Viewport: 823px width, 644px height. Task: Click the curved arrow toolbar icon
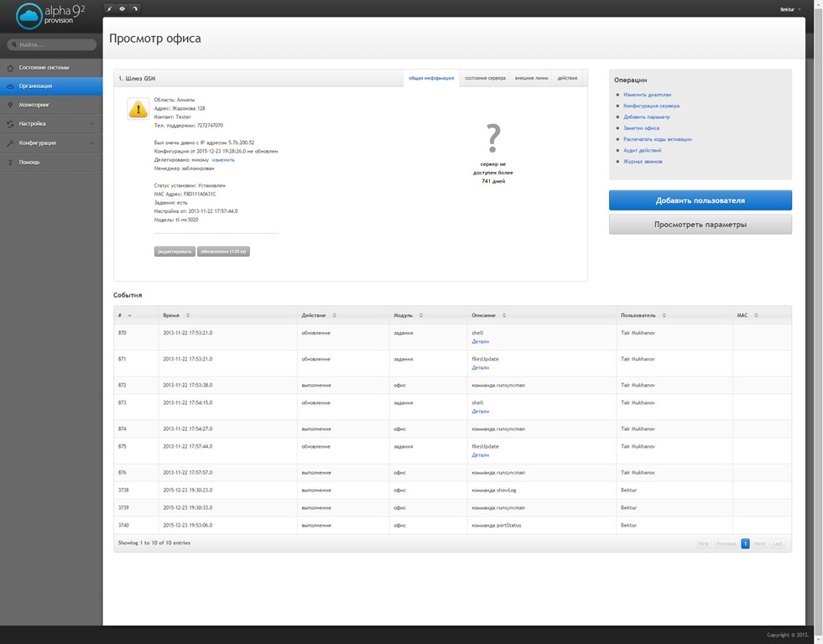[135, 8]
